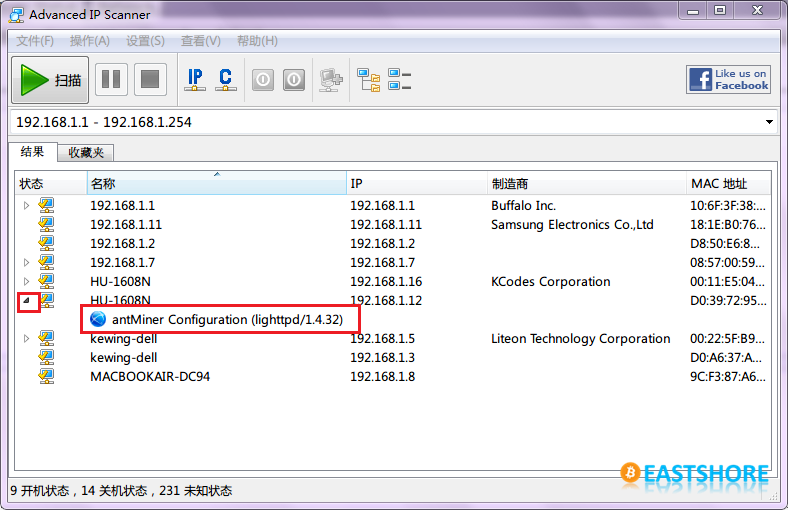Click the computer icon of 192.168.1.7
788x510 pixels.
point(46,262)
